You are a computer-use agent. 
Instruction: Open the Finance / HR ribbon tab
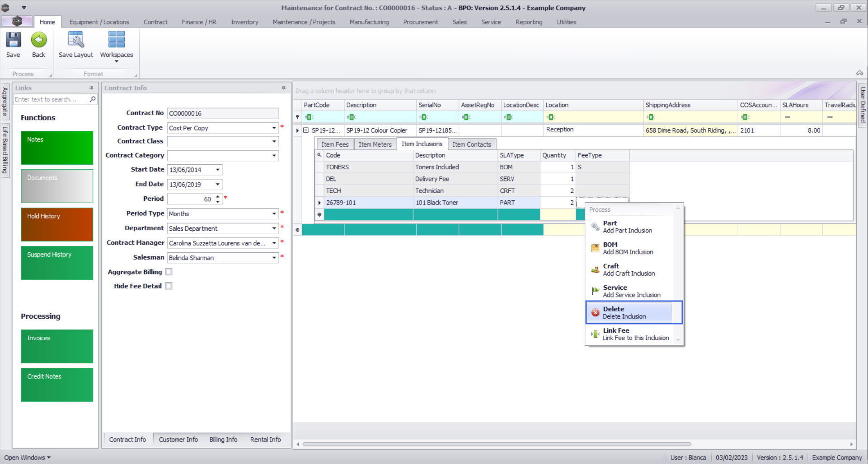[x=199, y=22]
